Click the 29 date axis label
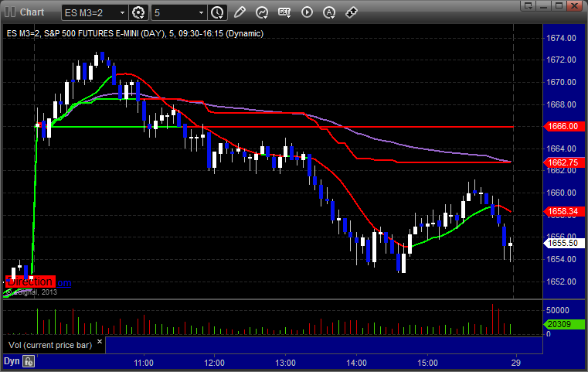The height and width of the screenshot is (372, 588). coord(516,363)
